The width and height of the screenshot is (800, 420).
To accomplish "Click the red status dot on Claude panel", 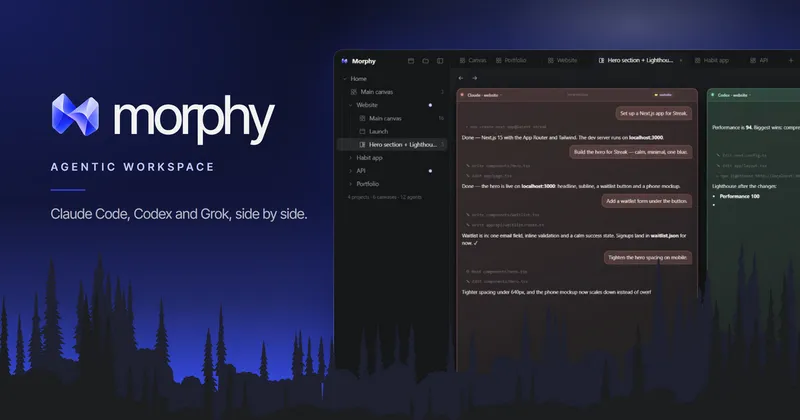I will tap(462, 95).
